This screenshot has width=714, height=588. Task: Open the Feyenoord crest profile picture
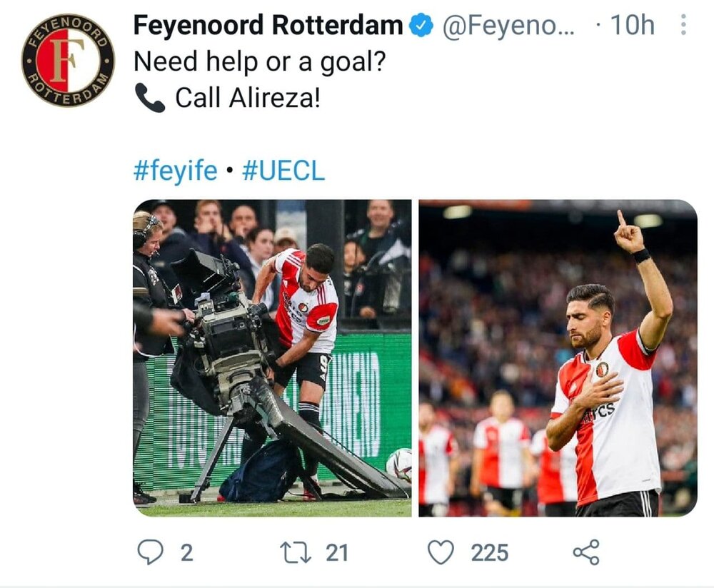point(68,60)
